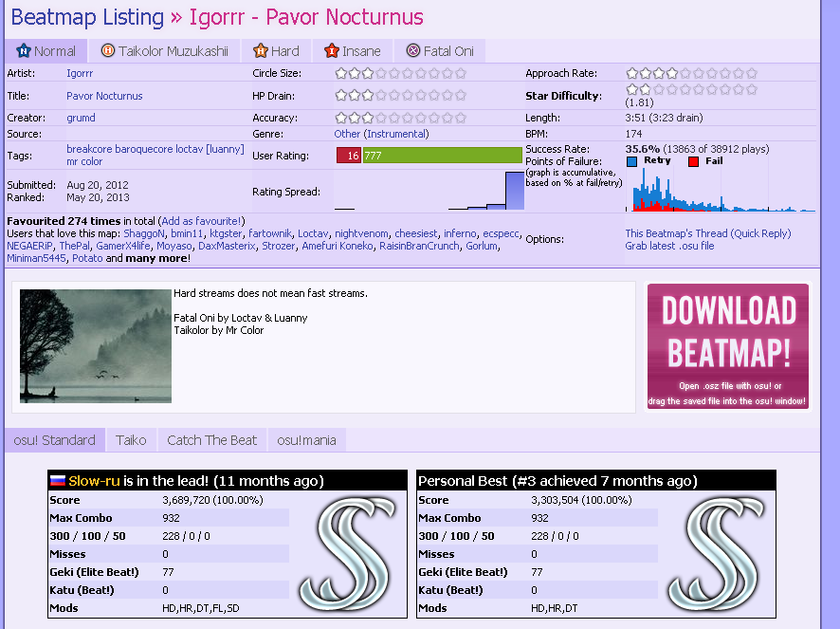Click the baroquecore tag
Viewport: 840px width, 629px height.
tap(143, 149)
